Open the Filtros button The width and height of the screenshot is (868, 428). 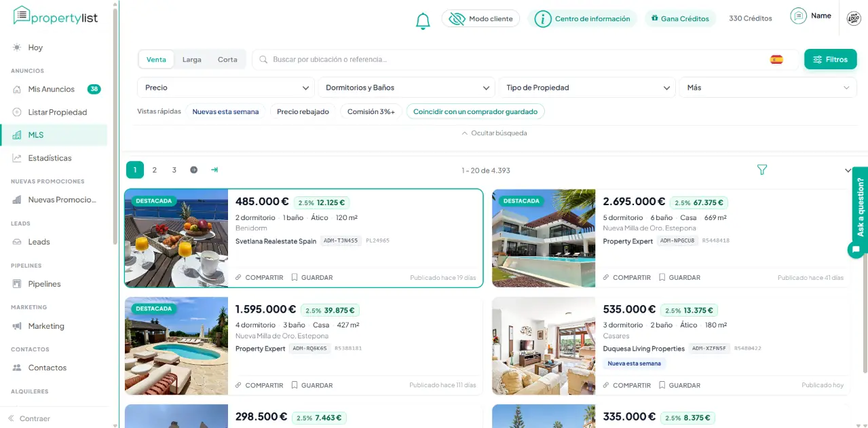coord(831,60)
